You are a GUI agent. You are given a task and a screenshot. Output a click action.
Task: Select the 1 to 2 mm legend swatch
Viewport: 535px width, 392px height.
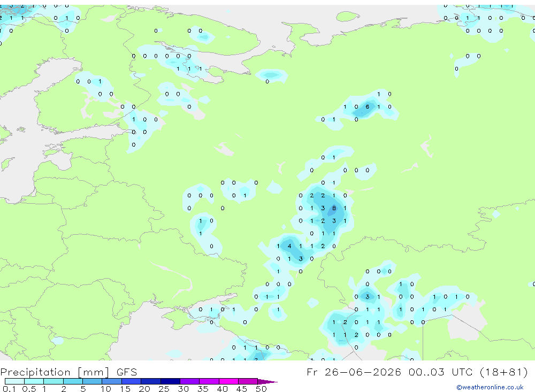(53, 381)
